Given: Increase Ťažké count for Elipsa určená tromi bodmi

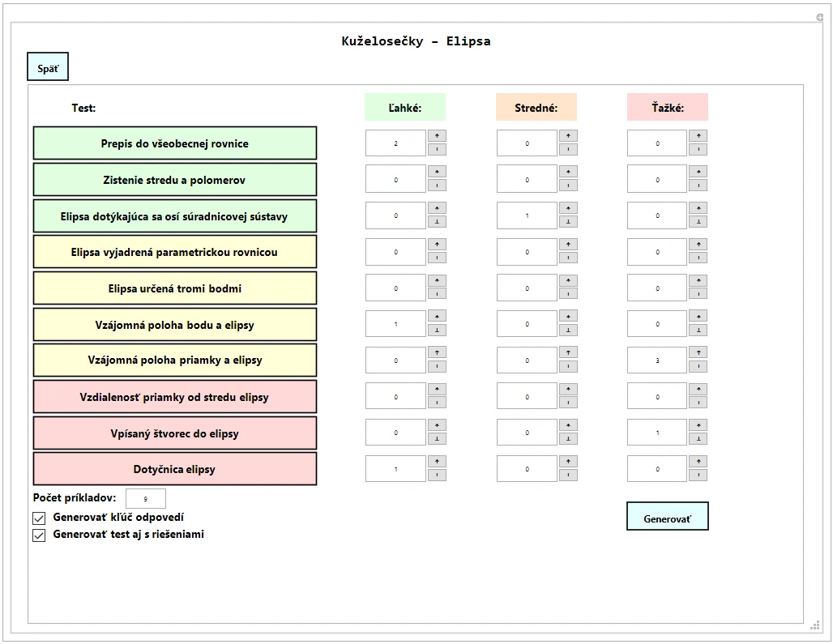Looking at the screenshot, I should coord(698,280).
